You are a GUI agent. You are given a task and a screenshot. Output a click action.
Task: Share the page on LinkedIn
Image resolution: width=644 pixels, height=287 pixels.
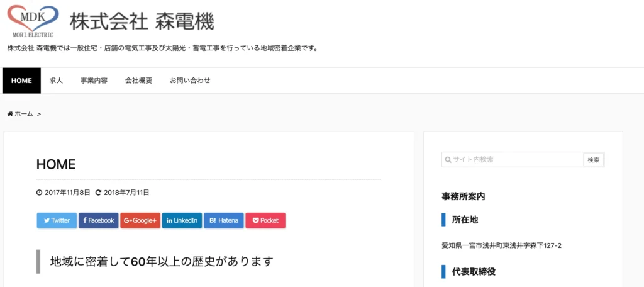coord(182,220)
